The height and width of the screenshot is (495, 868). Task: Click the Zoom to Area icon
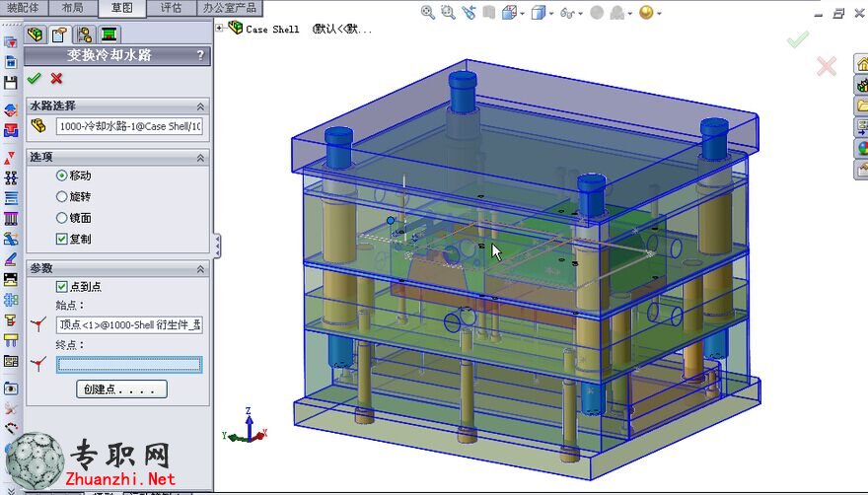pyautogui.click(x=448, y=12)
